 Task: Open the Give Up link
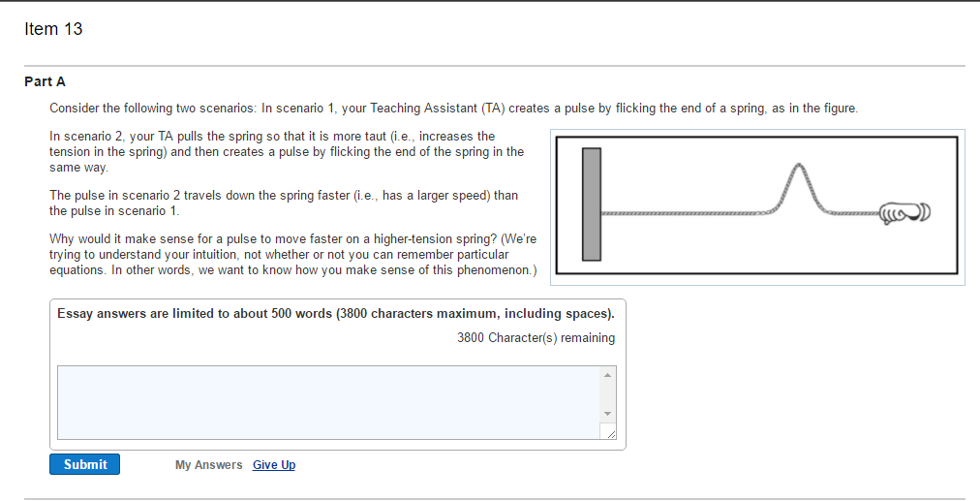tap(274, 465)
